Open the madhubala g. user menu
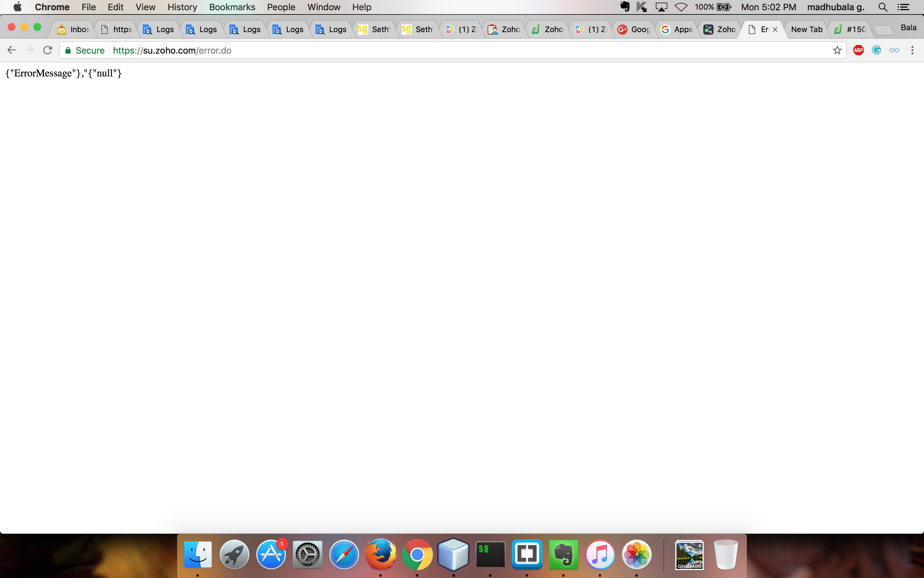 pyautogui.click(x=835, y=7)
